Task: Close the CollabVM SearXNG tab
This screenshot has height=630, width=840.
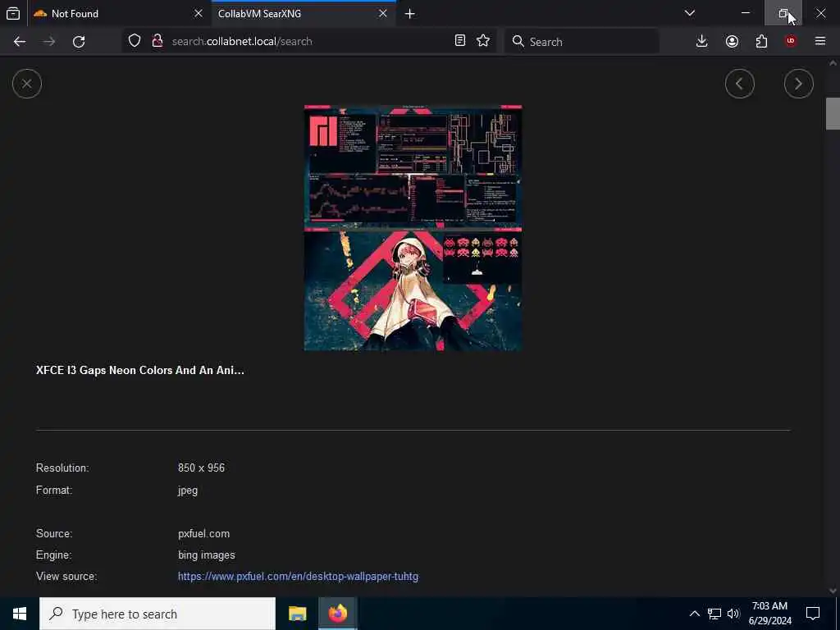Action: point(383,13)
